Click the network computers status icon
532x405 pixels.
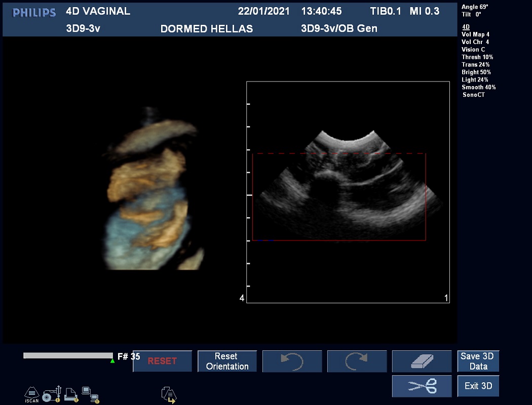pos(90,393)
